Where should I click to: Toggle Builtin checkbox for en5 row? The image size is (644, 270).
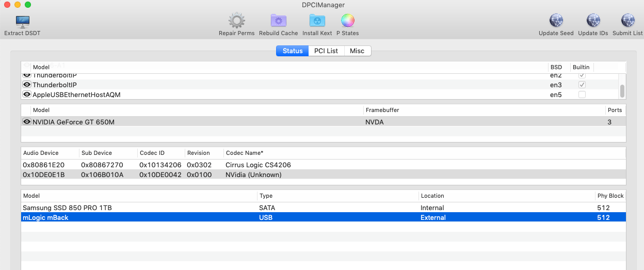582,94
